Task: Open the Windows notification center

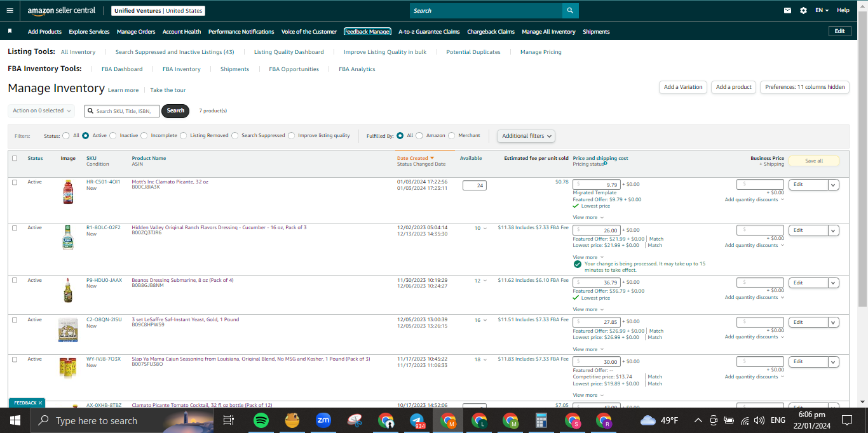Action: pos(846,420)
